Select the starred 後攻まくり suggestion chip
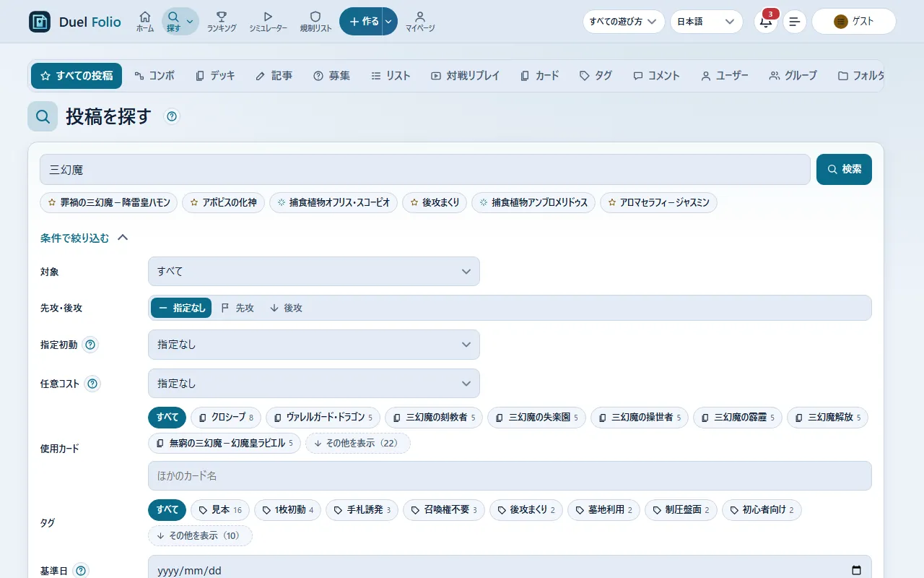The width and height of the screenshot is (924, 578). 435,203
